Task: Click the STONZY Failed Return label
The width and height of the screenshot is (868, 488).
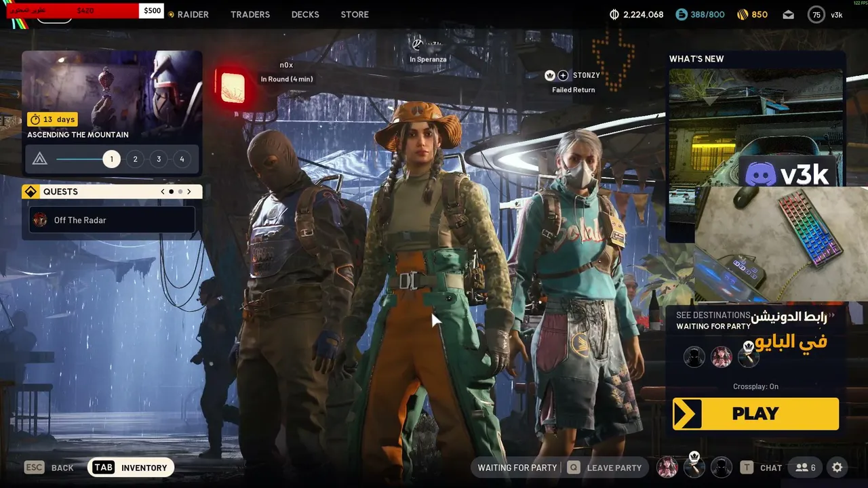Action: pyautogui.click(x=574, y=90)
